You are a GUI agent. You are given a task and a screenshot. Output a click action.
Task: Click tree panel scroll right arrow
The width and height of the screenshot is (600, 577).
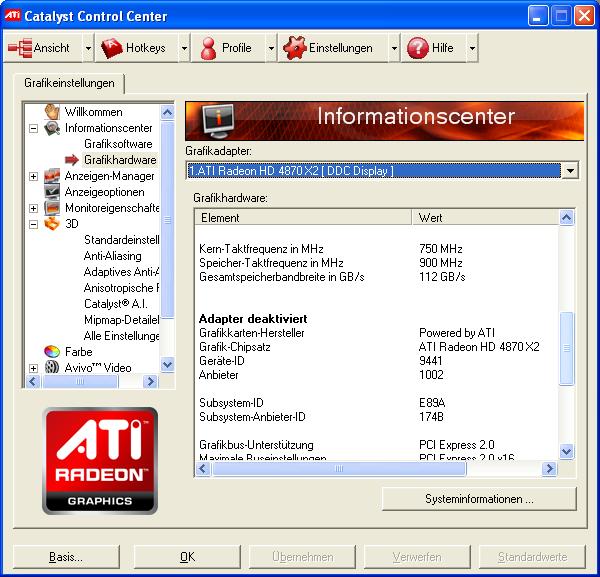[x=150, y=381]
